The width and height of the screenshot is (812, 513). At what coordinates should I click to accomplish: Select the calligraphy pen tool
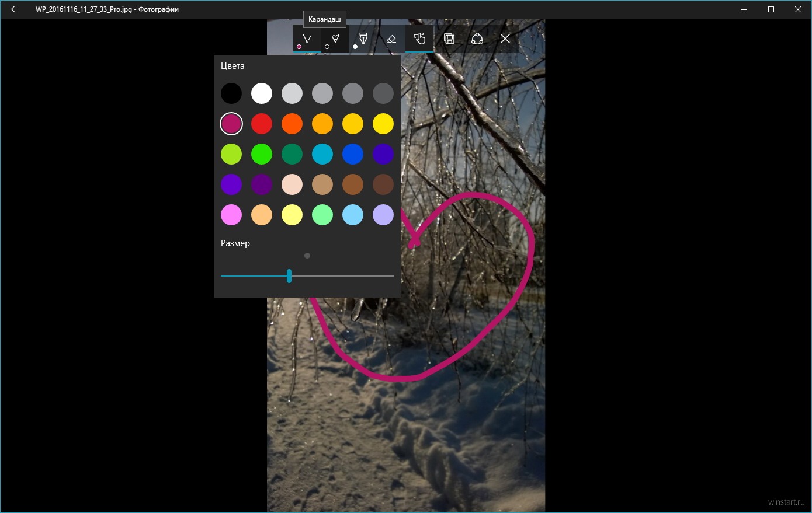click(363, 39)
